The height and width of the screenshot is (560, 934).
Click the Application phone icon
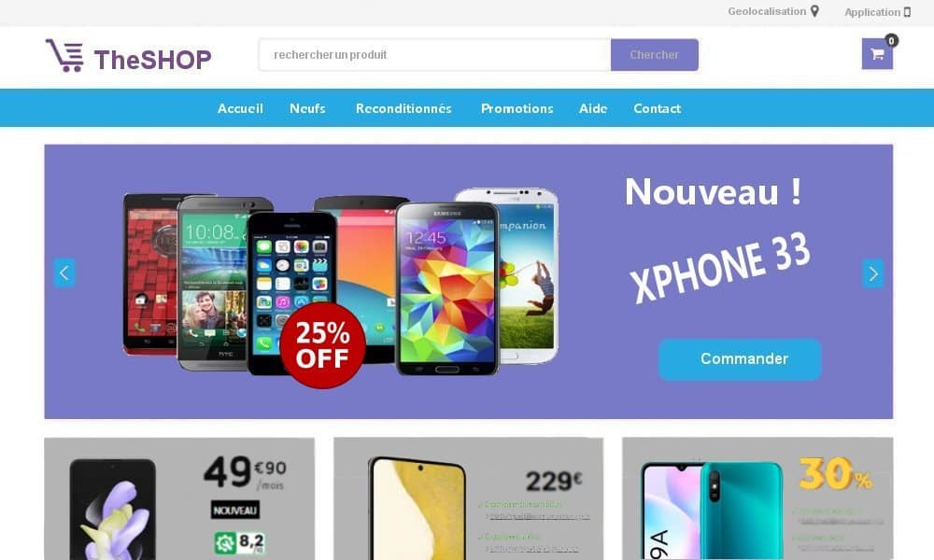(x=907, y=12)
